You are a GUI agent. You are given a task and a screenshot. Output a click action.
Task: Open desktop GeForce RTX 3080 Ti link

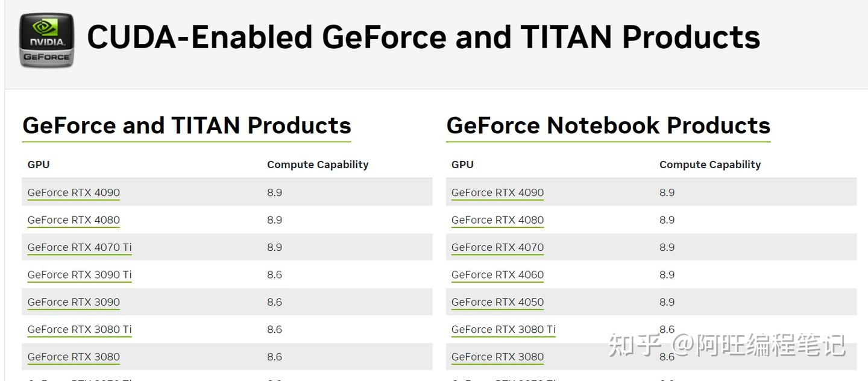tap(80, 330)
